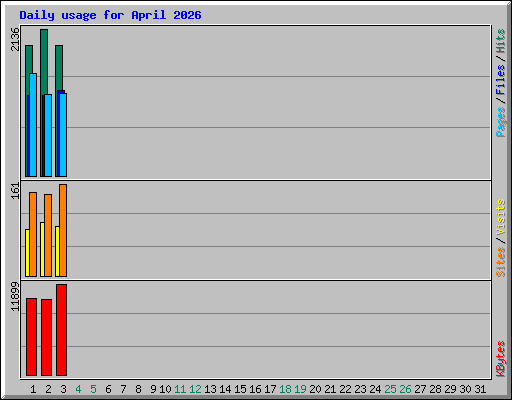Click green weekend day 5 label
This screenshot has width=512, height=400.
pos(93,389)
